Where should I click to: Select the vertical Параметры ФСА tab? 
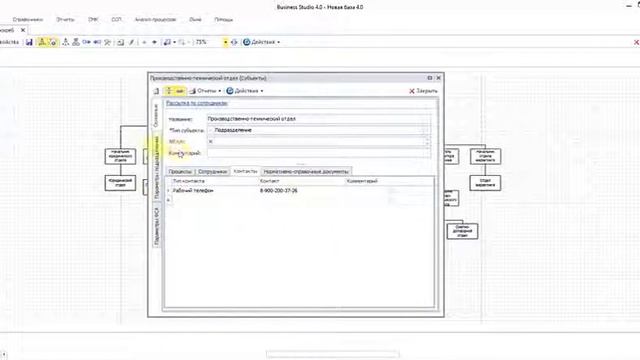tap(156, 226)
